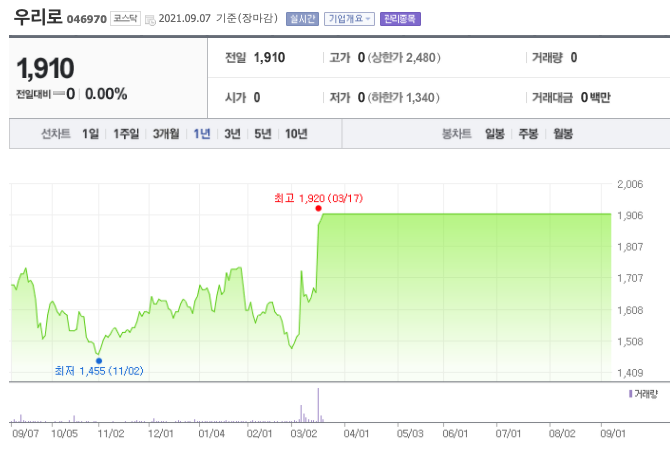Click the 관리종목 badge
670x457 pixels.
[400, 19]
